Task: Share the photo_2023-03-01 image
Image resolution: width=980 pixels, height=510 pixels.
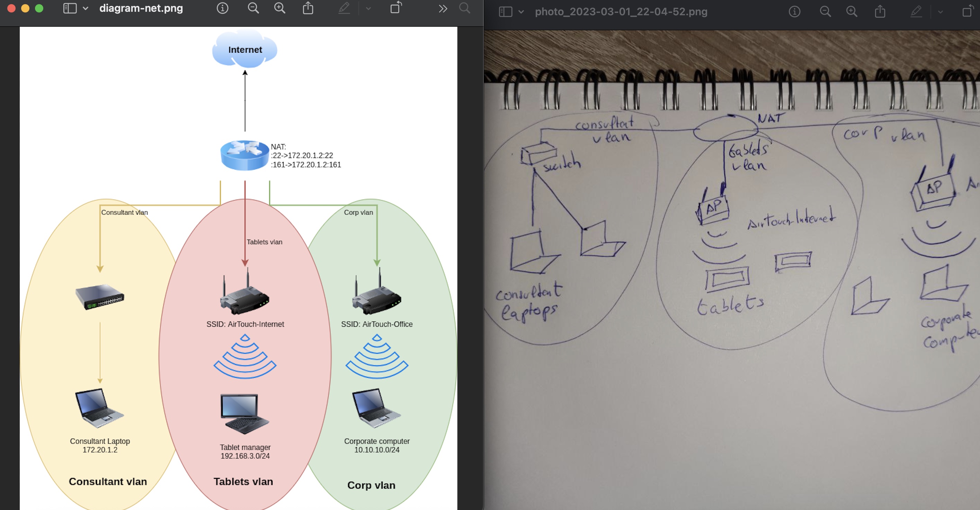Action: pos(880,12)
